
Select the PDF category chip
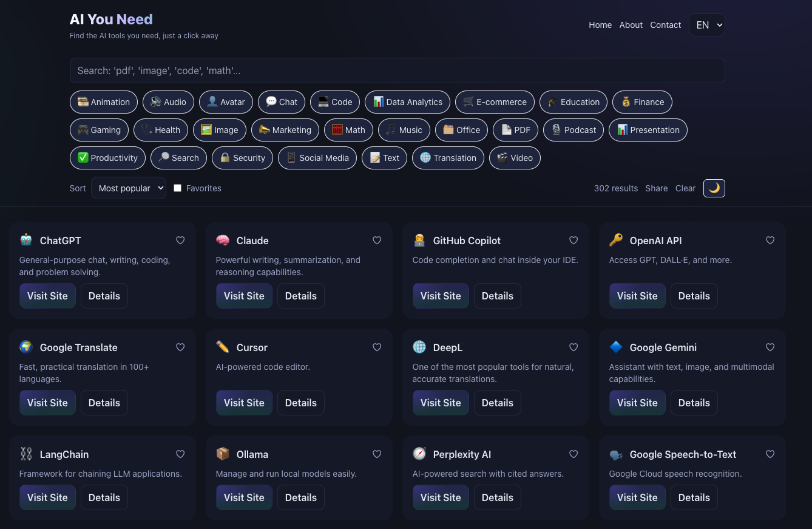pos(515,130)
